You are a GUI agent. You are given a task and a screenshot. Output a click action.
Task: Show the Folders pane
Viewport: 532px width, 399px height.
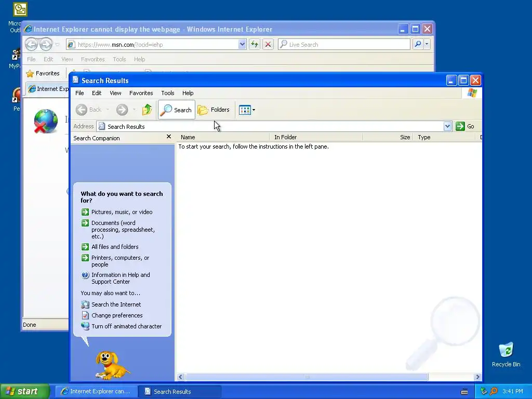[214, 110]
